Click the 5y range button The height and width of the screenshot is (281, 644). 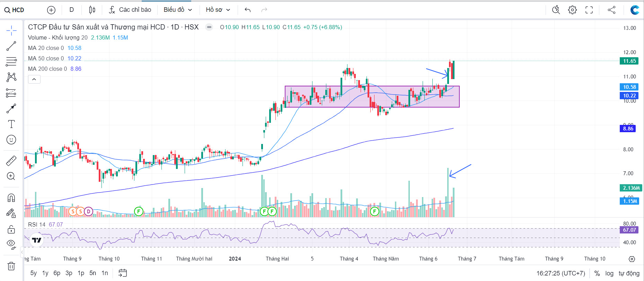(x=33, y=273)
